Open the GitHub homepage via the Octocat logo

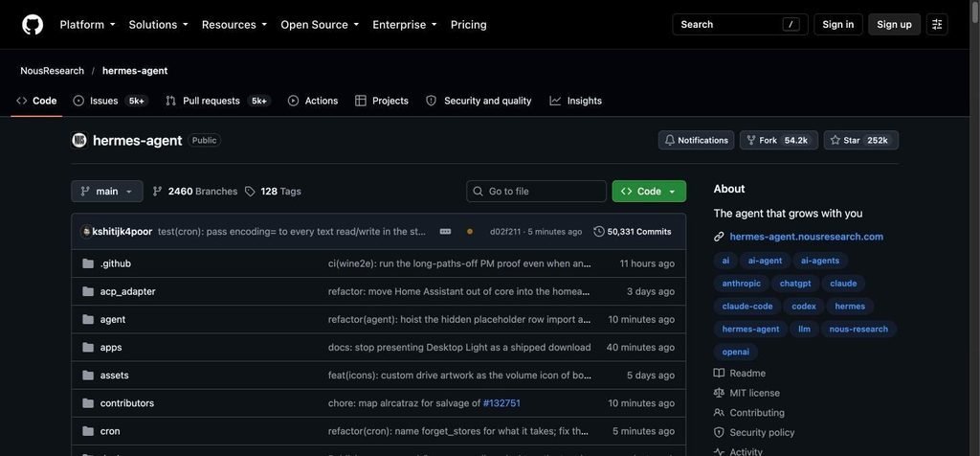point(33,24)
